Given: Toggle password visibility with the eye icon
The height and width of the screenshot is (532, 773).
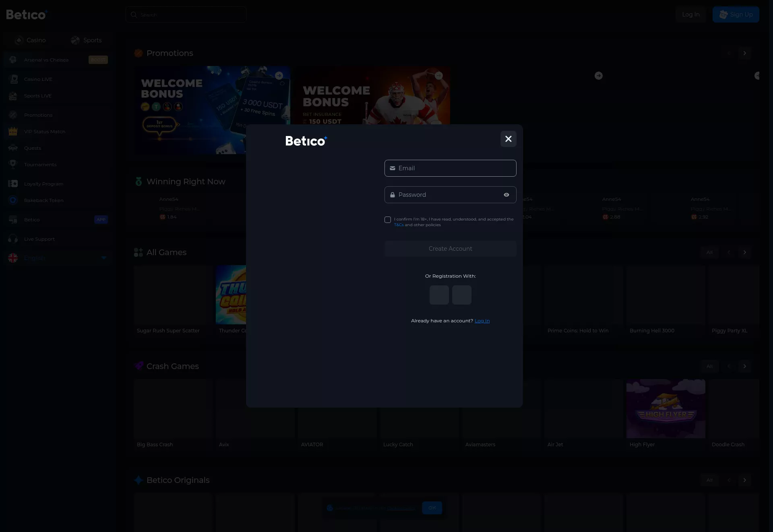Looking at the screenshot, I should pyautogui.click(x=506, y=195).
